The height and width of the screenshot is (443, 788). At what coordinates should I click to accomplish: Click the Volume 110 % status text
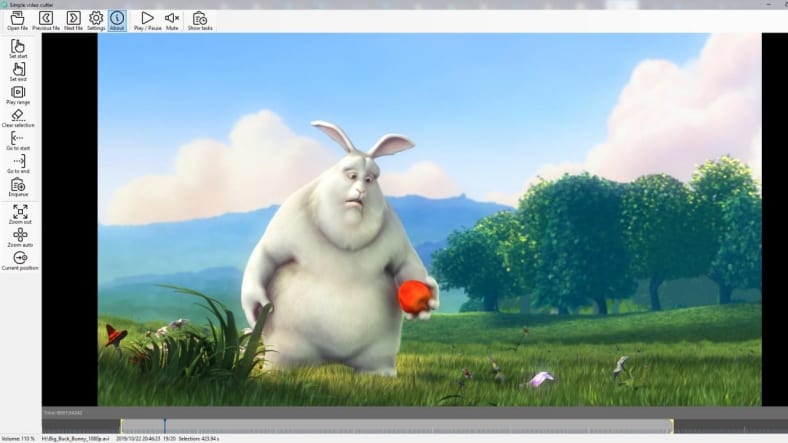tap(18, 438)
